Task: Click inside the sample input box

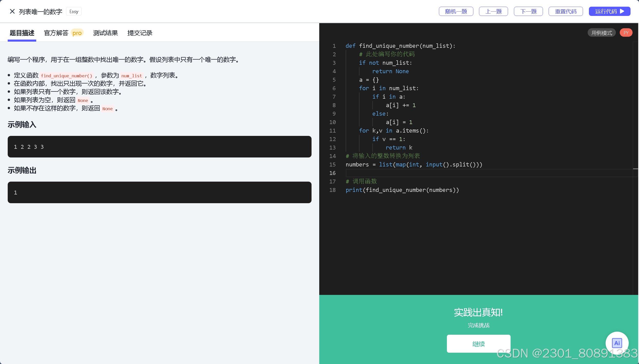Action: point(159,147)
